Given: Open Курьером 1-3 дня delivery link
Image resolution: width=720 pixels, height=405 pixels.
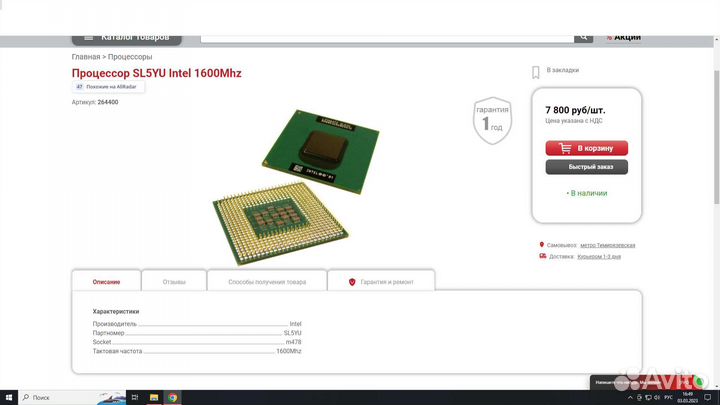Looking at the screenshot, I should point(599,257).
